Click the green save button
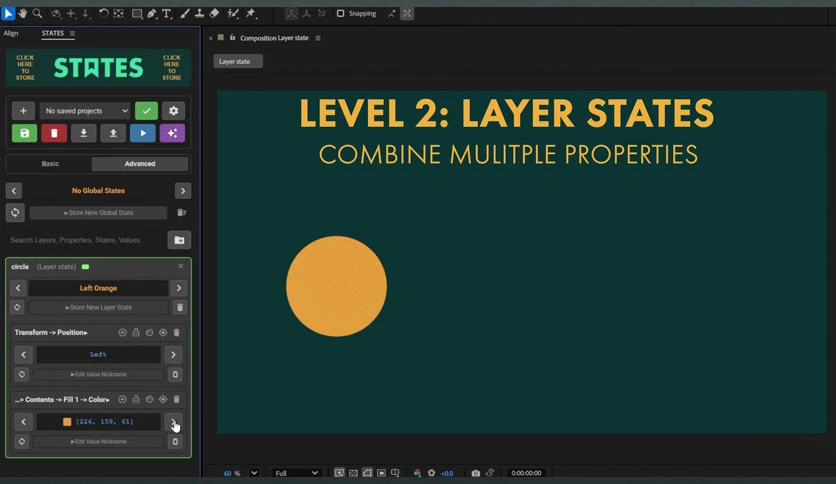The width and height of the screenshot is (836, 484). pyautogui.click(x=25, y=133)
